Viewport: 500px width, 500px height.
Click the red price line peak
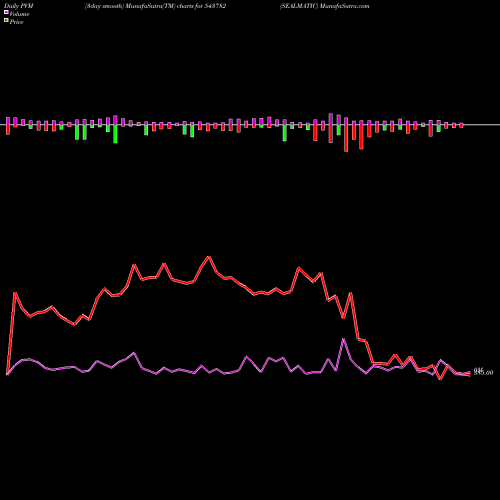(x=209, y=257)
